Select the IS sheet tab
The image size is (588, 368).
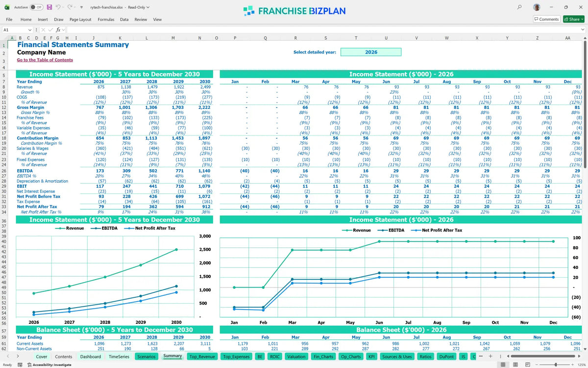(463, 357)
